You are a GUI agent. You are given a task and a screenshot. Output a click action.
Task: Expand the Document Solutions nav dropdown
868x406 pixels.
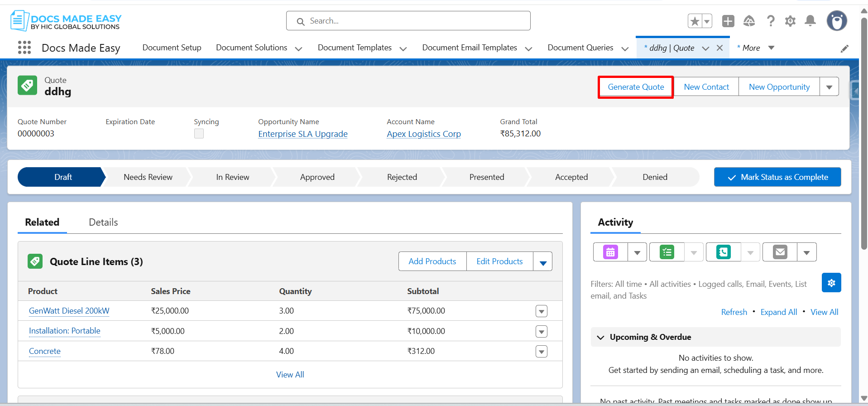[x=298, y=48]
